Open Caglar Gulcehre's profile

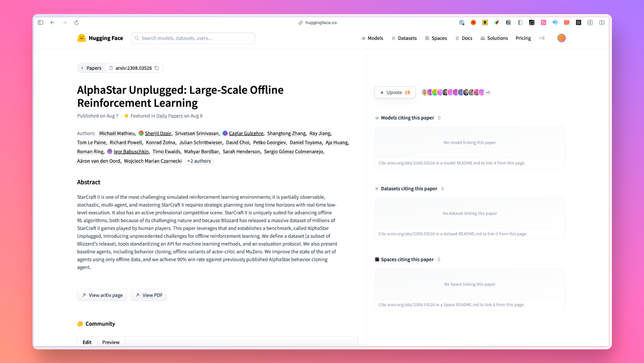(x=246, y=133)
